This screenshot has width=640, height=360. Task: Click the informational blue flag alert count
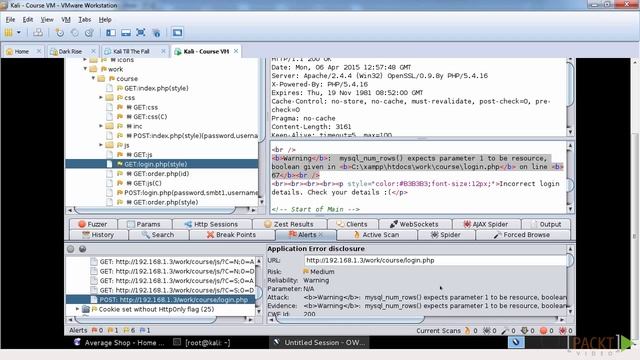(x=145, y=330)
